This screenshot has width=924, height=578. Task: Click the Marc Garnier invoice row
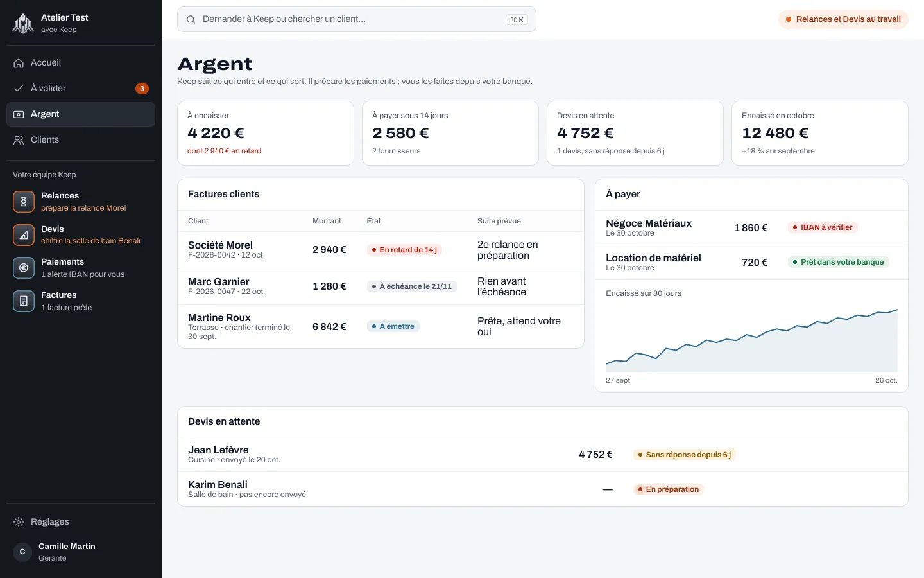pos(381,286)
